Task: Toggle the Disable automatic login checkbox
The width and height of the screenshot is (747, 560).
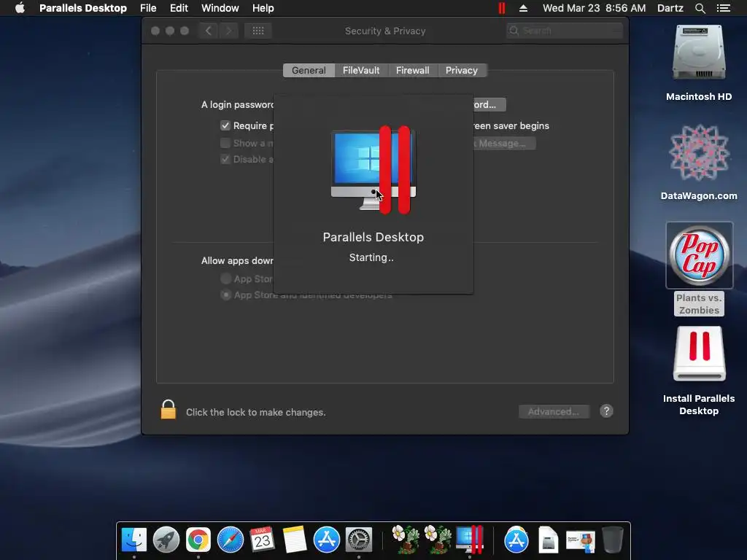Action: tap(225, 159)
